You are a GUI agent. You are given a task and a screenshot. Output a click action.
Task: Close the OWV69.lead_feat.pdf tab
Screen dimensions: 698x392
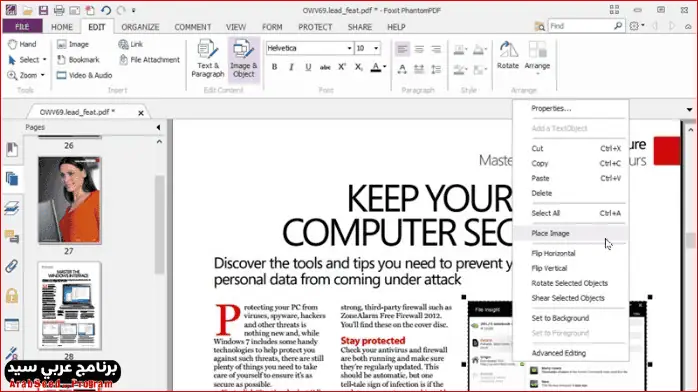[141, 113]
